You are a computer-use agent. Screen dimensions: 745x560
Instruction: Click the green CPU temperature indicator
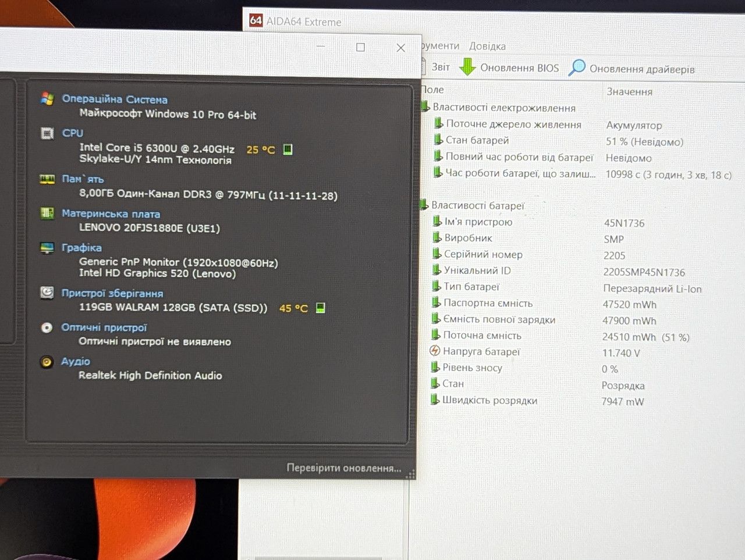click(x=288, y=149)
